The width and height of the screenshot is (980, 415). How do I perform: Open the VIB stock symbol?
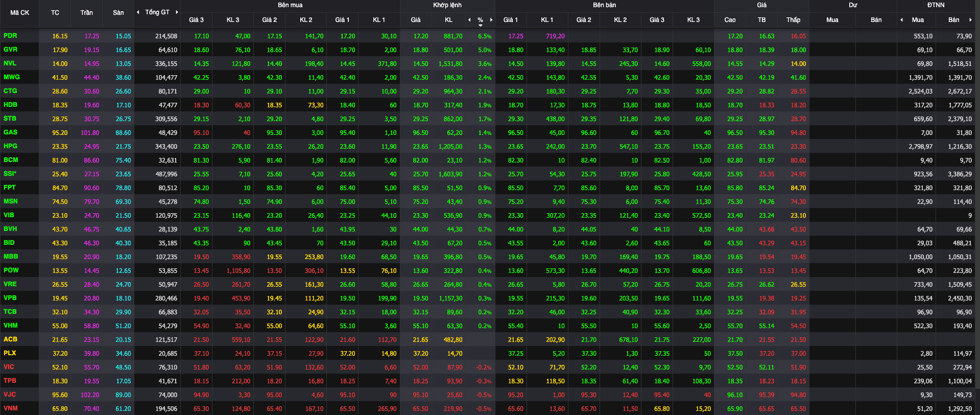9,215
